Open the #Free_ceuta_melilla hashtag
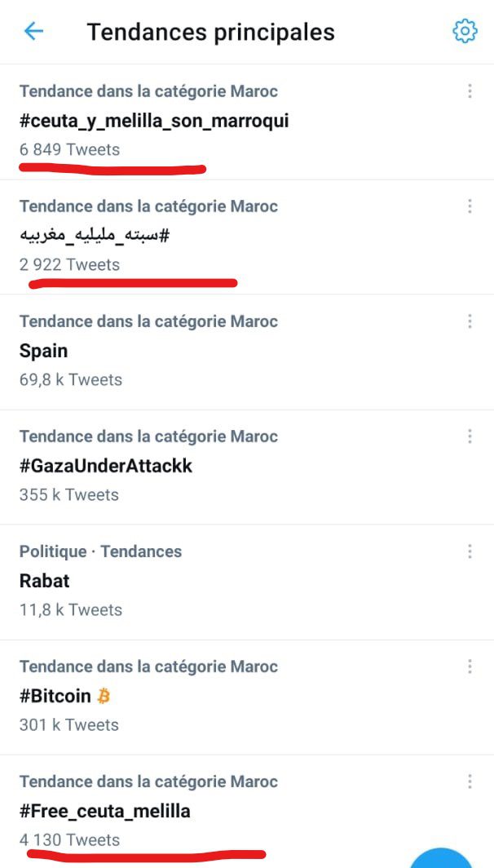Screen dimensions: 494x868 (105, 812)
